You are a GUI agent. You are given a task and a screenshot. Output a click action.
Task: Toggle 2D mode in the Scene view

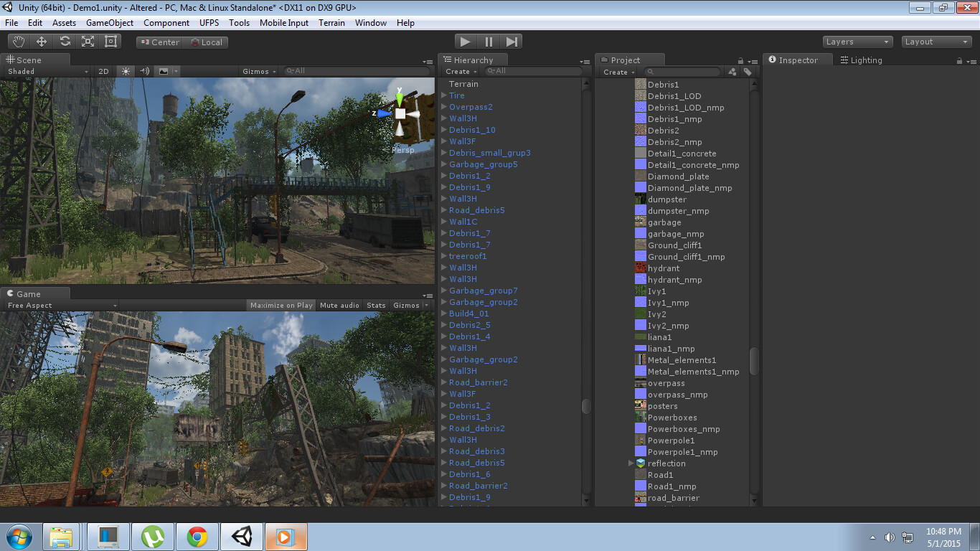[103, 71]
